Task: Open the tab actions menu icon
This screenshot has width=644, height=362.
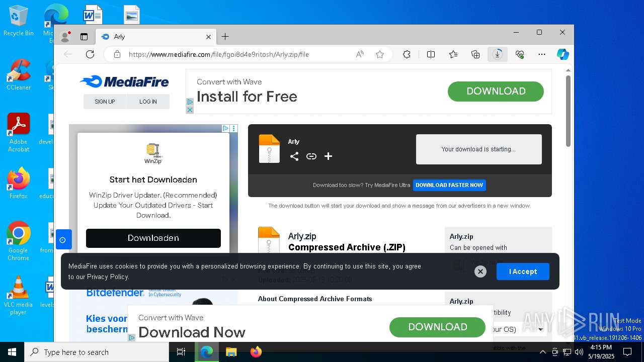Action: point(84,37)
